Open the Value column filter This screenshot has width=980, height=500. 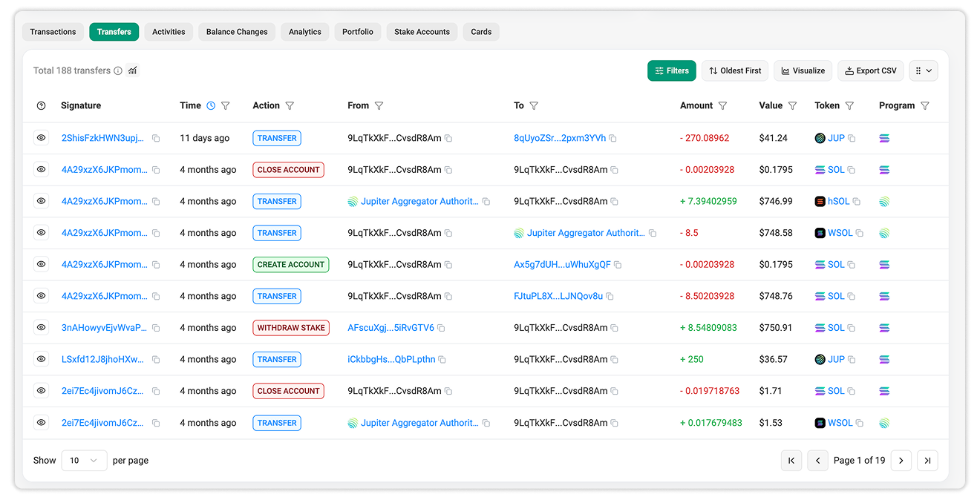click(792, 106)
